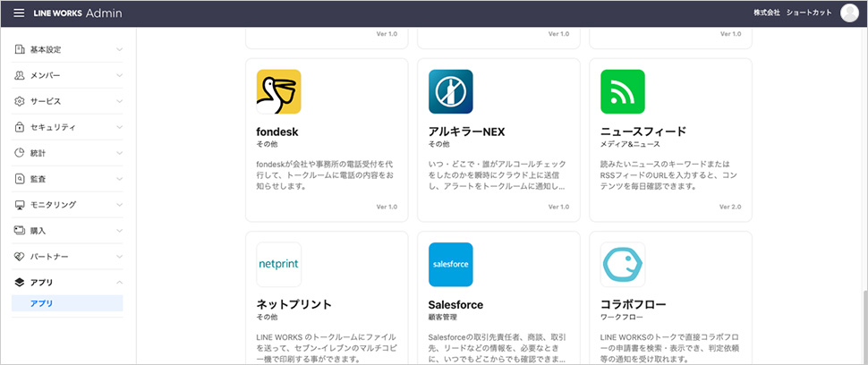This screenshot has width=868, height=365.
Task: Open the コラボフロー app icon
Action: pos(623,264)
